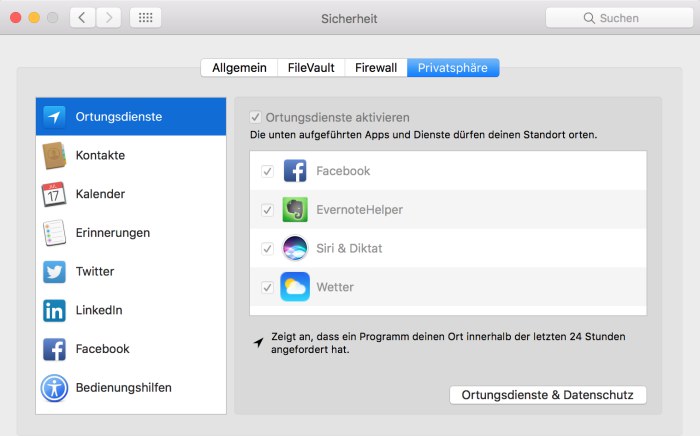Image resolution: width=700 pixels, height=436 pixels.
Task: Select the Privatsphäre tab
Action: point(453,68)
